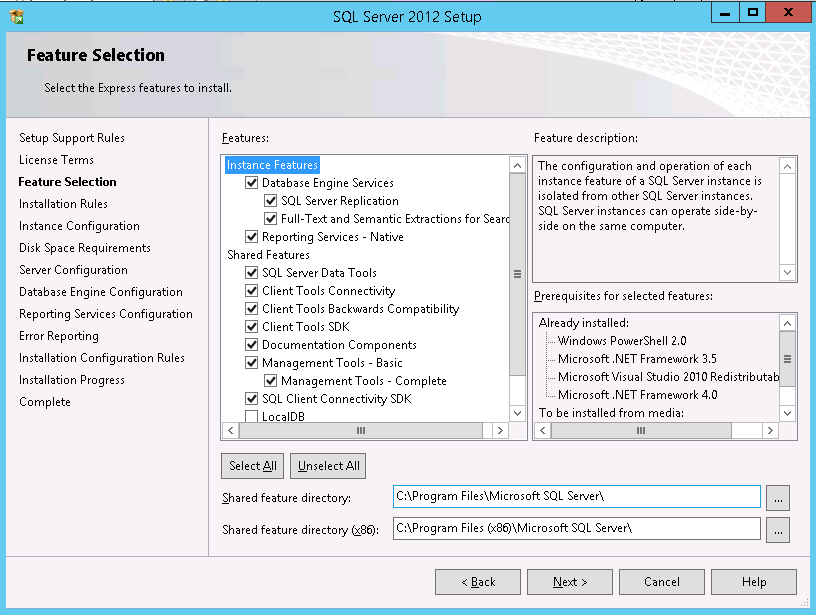
Task: Cancel the SQL Server setup
Action: [662, 582]
